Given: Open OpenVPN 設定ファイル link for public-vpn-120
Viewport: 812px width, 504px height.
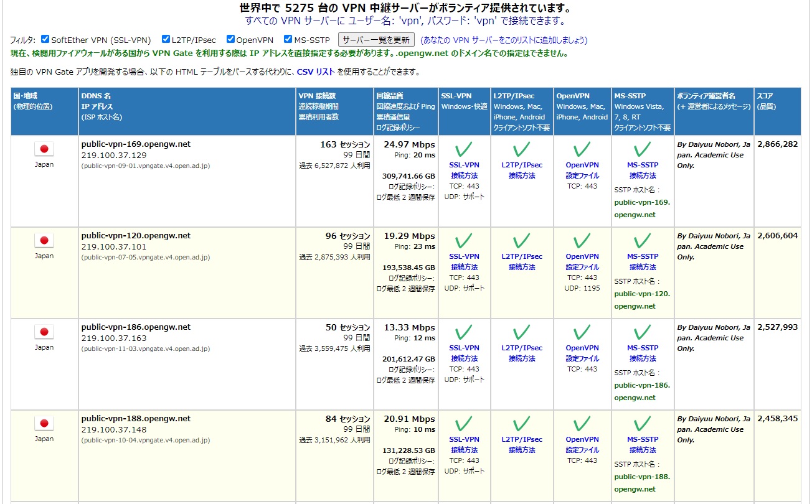Looking at the screenshot, I should point(582,262).
